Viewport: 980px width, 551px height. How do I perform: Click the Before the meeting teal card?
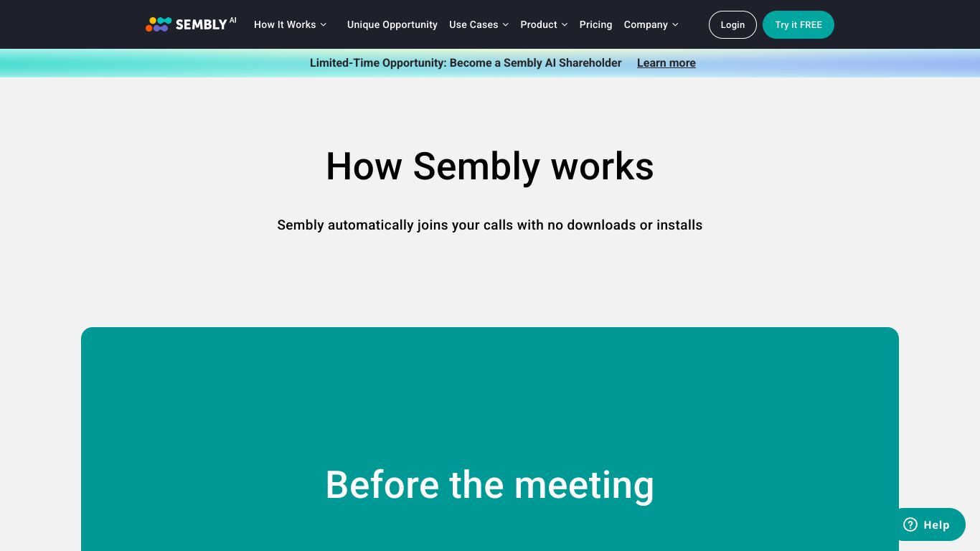click(490, 439)
